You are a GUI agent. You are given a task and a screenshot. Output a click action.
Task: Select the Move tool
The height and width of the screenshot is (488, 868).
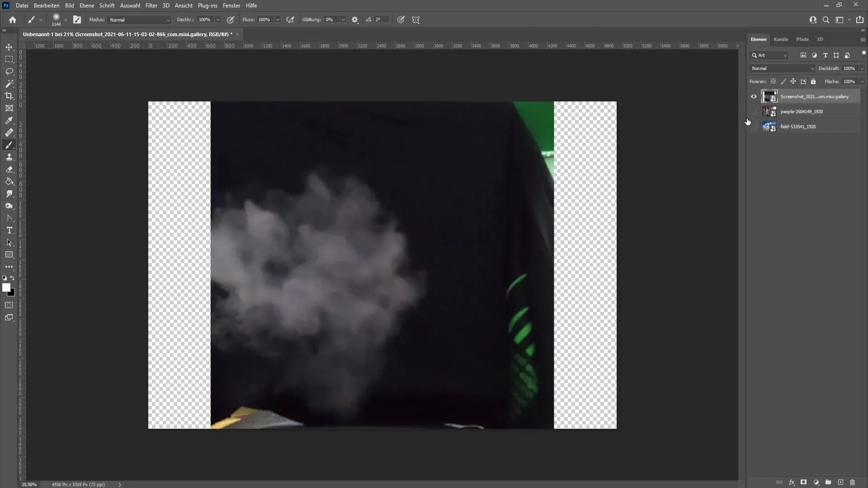9,47
